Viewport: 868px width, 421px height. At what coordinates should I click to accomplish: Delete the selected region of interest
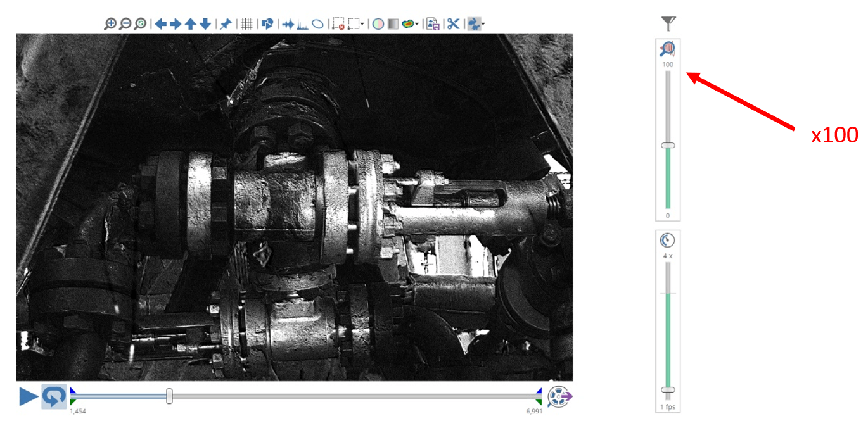coord(338,24)
